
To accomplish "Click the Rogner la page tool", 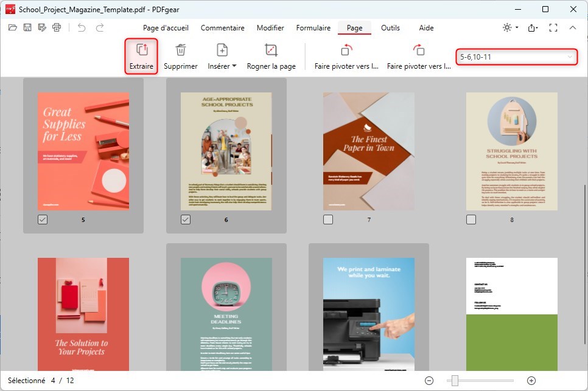I will [271, 55].
